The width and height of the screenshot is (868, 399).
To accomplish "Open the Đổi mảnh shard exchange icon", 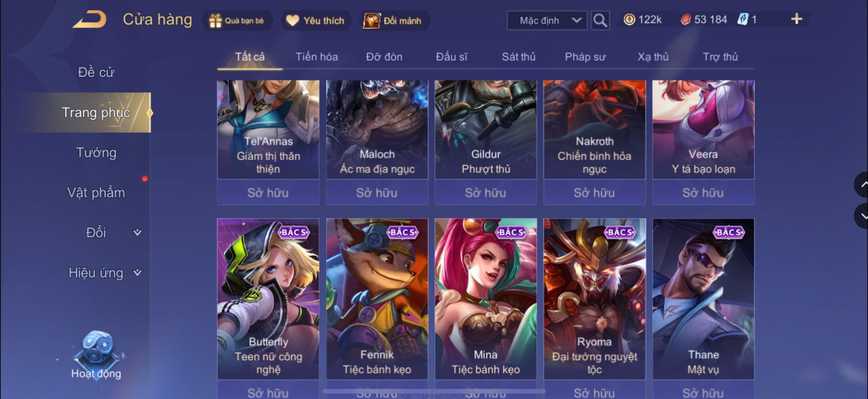I will click(372, 21).
